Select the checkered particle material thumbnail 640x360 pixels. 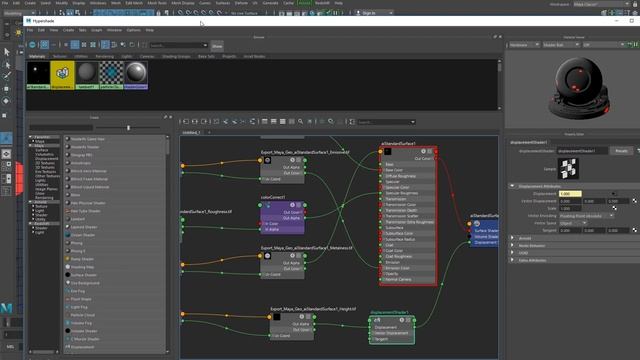[x=111, y=75]
